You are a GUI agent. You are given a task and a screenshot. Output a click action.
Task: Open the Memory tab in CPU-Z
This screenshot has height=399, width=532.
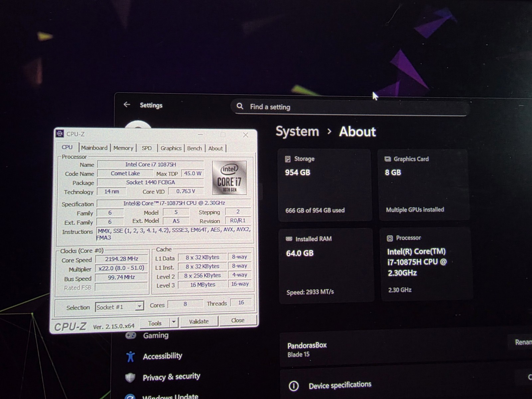[123, 148]
